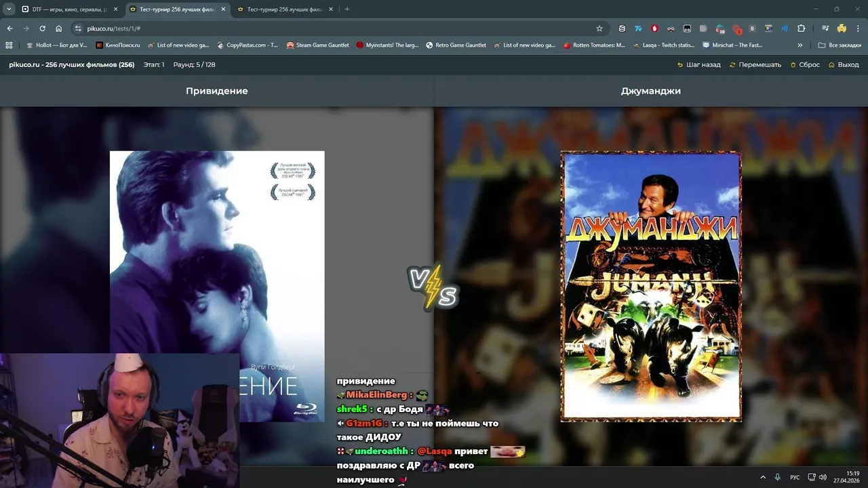Click Сброс to reset the tournament
Screen dimensions: 868x488
click(x=805, y=65)
